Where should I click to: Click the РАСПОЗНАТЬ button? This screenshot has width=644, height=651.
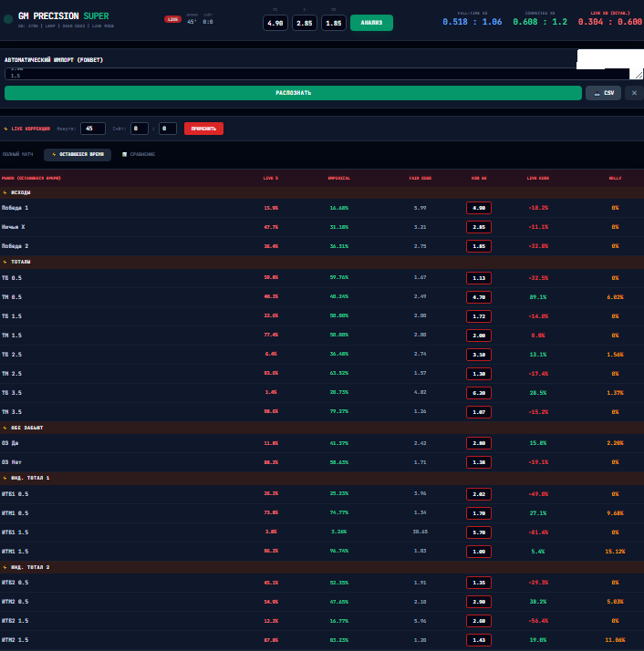(293, 93)
